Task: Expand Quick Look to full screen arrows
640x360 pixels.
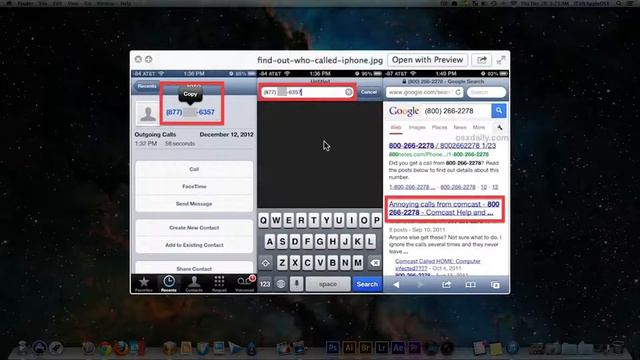Action: click(x=501, y=60)
